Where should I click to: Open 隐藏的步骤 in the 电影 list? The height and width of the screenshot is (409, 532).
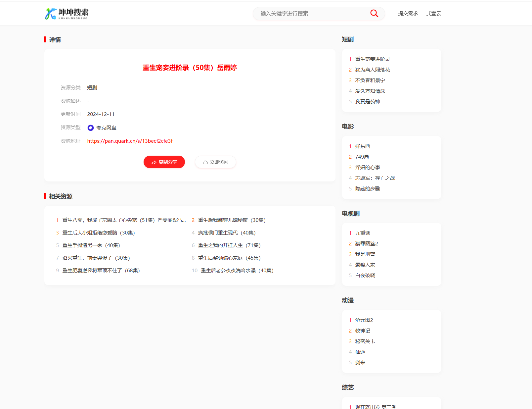368,189
